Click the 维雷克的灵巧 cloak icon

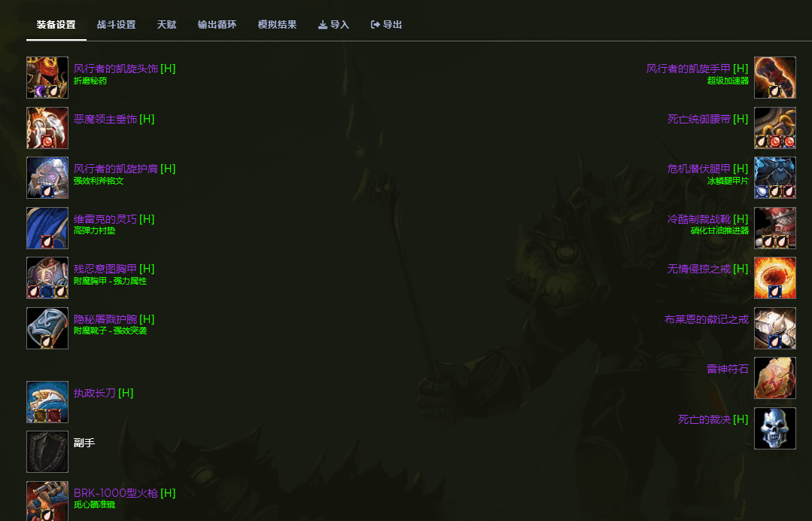coord(47,227)
